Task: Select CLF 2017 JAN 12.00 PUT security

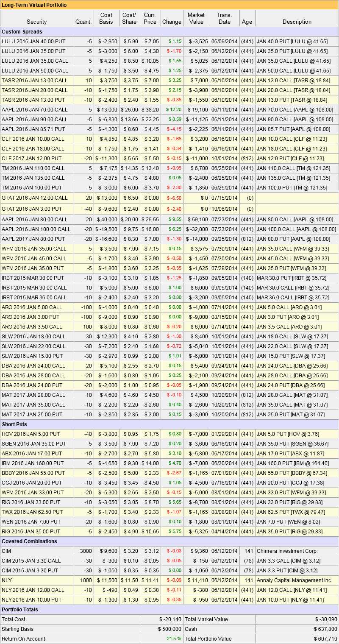Action: (32, 158)
